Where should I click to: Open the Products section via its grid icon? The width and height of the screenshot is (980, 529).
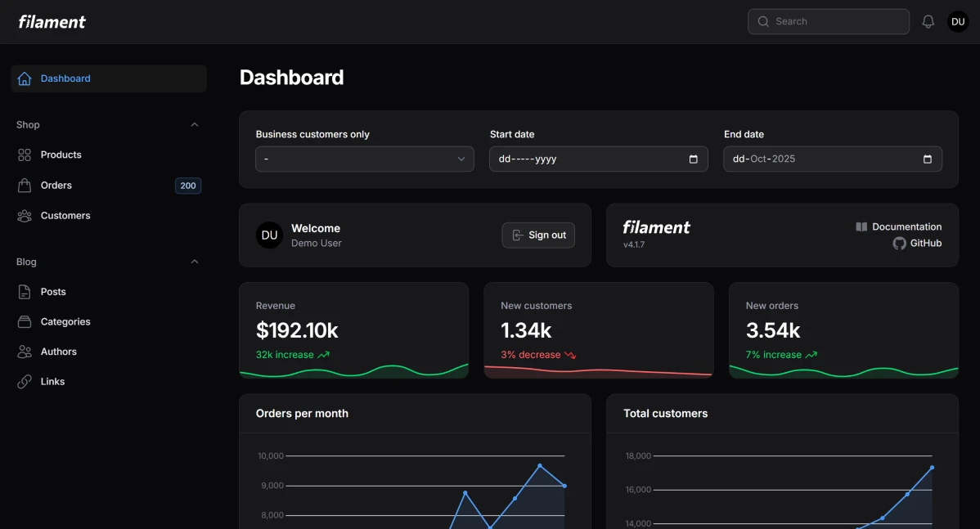[x=25, y=155]
